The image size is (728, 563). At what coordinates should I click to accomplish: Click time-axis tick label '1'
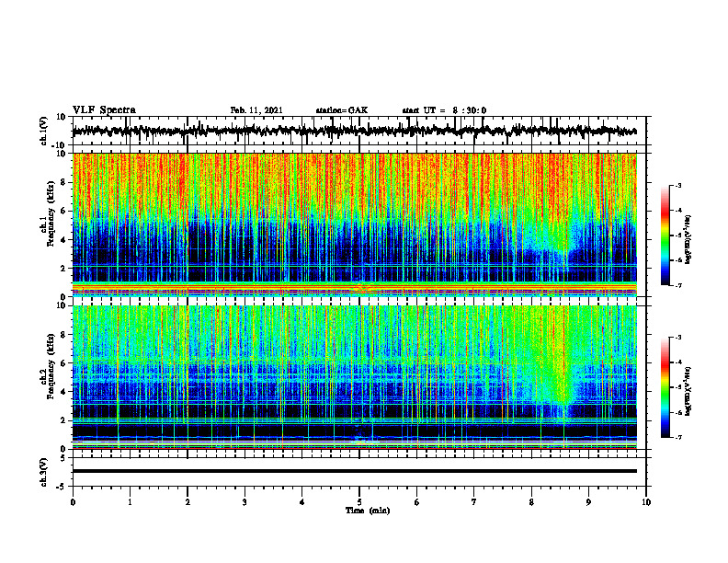130,502
